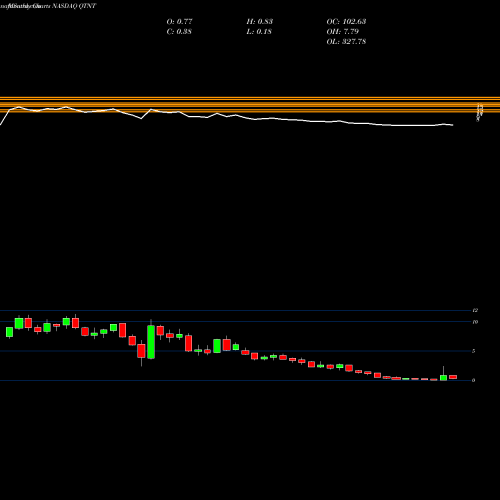Viewport: 500px width, 500px height.
Task: Select the low price 'L: 0.18'
Action: coord(259,31)
